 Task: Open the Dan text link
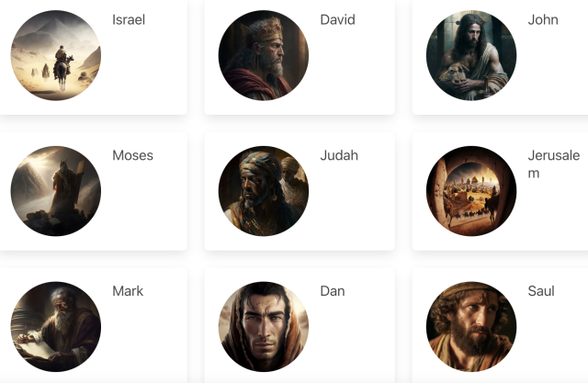coord(333,291)
